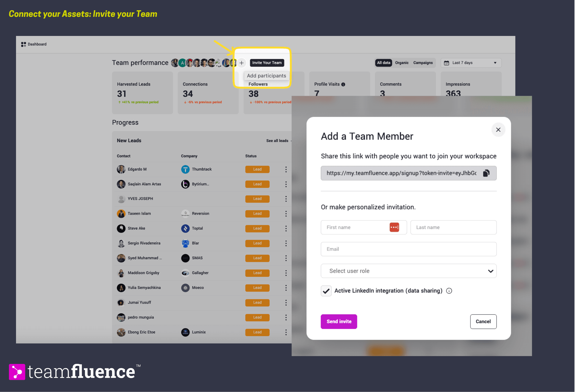The width and height of the screenshot is (575, 392).
Task: Click the Send invite button
Action: tap(339, 322)
